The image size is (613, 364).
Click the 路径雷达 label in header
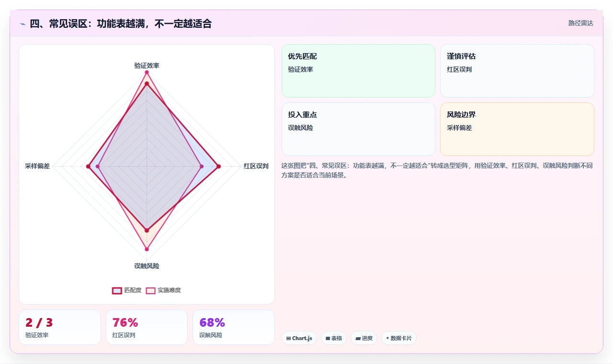[x=581, y=23]
